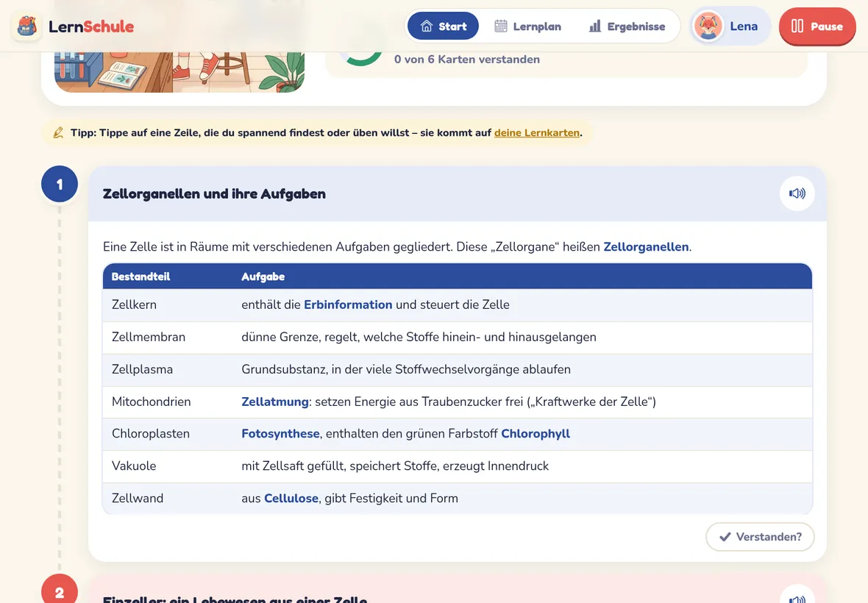Tap the Mitochondrien table row

coord(458,402)
